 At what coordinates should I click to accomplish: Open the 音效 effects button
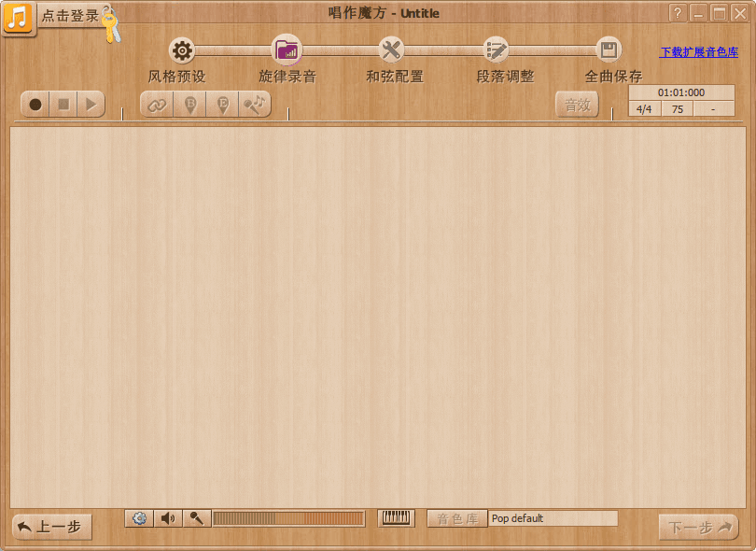pos(577,105)
